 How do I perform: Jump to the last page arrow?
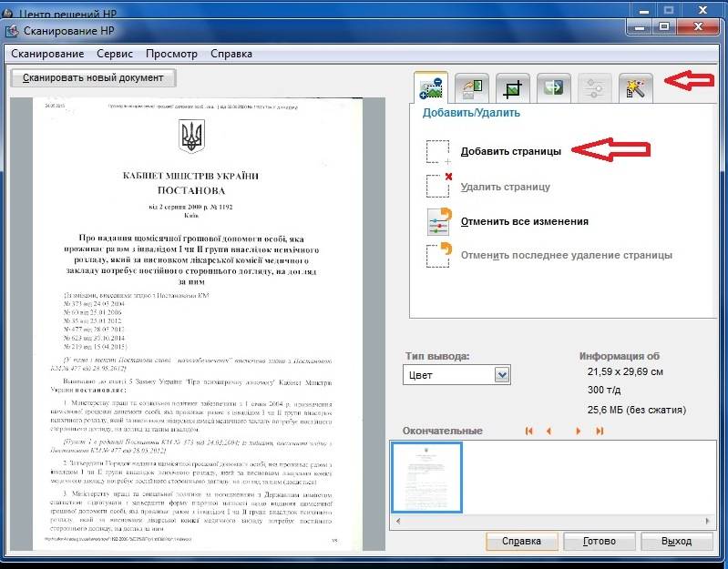coord(597,431)
